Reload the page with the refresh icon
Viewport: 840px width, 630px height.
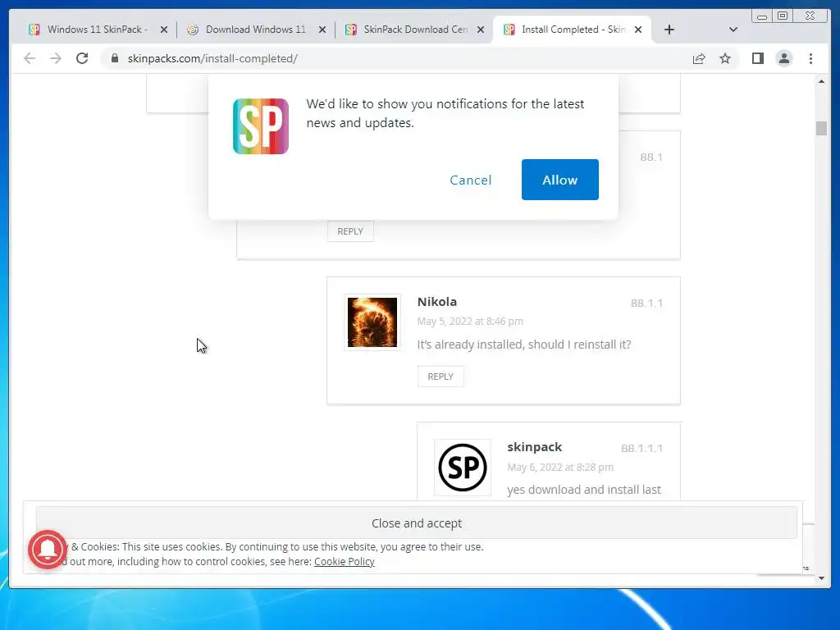pyautogui.click(x=82, y=58)
